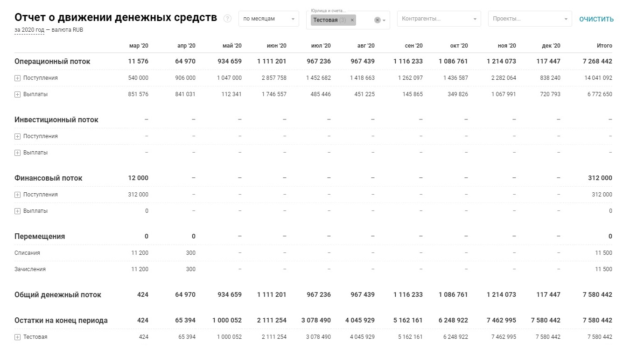Click the июн '20 column header
630x364 pixels.
(x=276, y=46)
